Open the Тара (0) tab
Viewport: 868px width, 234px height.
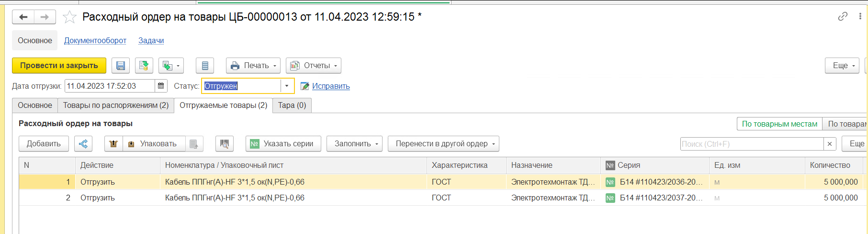point(292,105)
